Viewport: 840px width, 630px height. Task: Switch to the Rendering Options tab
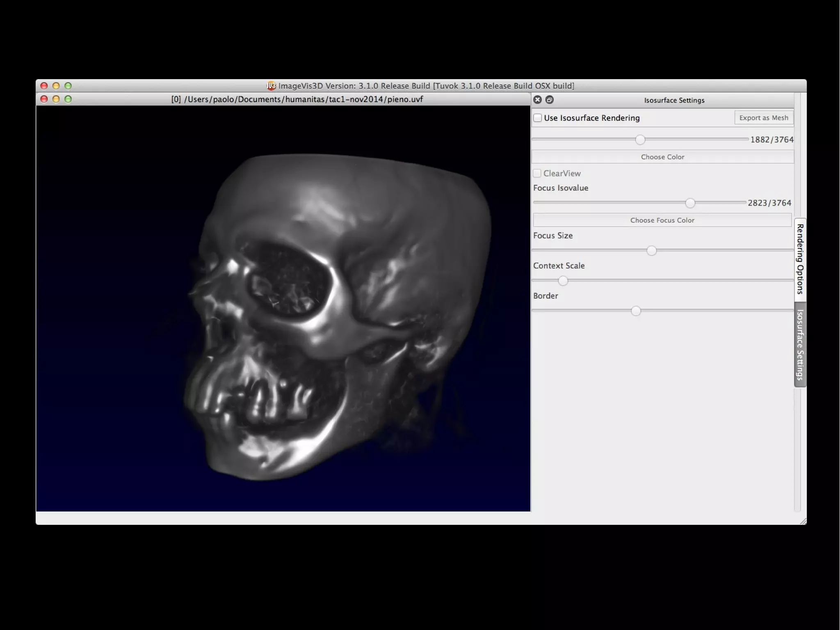(x=800, y=259)
